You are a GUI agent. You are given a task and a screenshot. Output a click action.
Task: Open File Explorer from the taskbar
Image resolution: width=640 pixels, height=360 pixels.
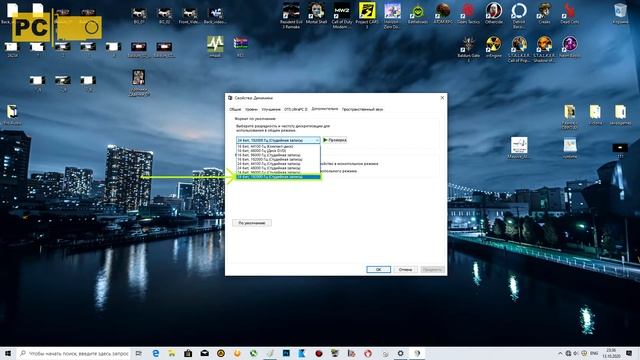pyautogui.click(x=172, y=353)
